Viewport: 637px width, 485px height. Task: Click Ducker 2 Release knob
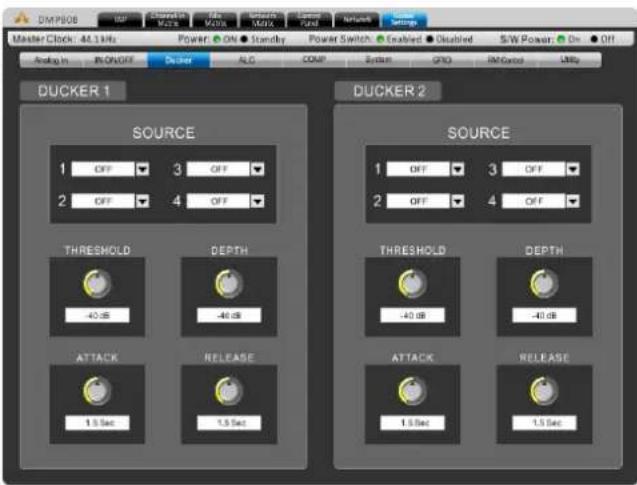pos(544,391)
